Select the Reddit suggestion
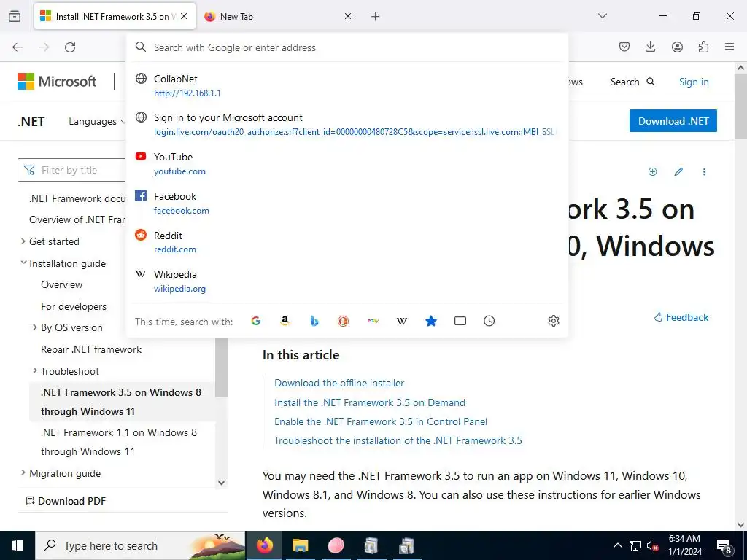This screenshot has height=560, width=747. tap(347, 242)
